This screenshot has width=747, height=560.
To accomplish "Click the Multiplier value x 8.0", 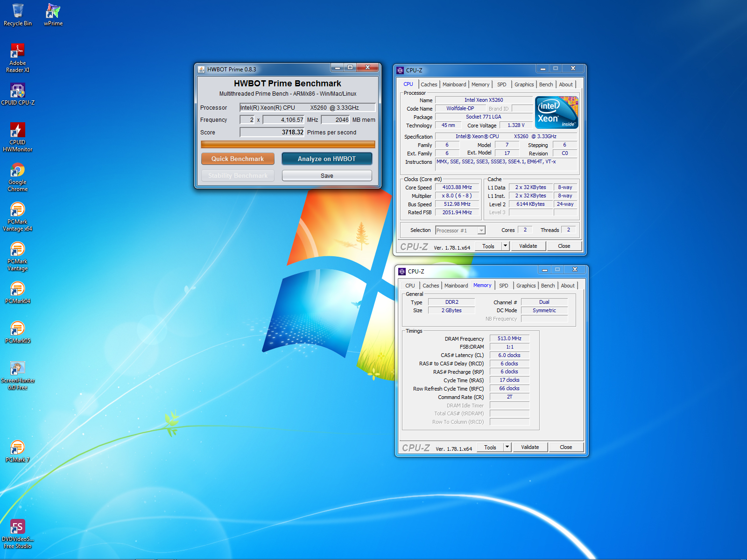I will click(457, 196).
